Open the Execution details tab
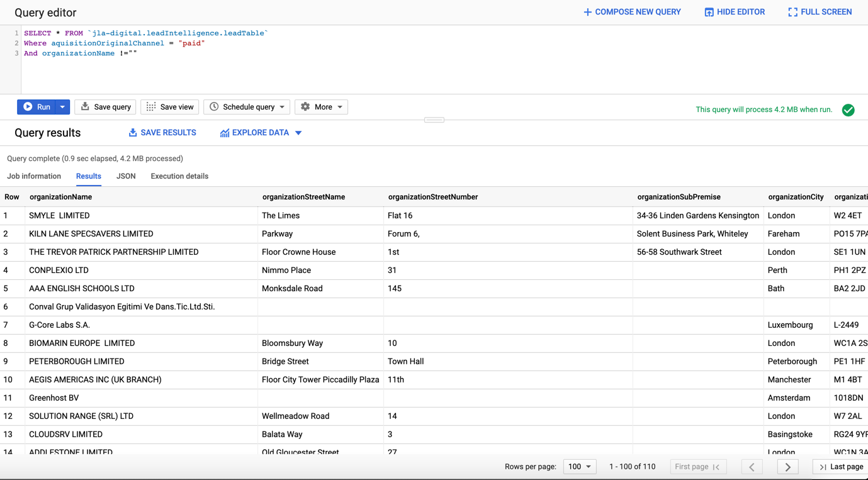 (179, 176)
